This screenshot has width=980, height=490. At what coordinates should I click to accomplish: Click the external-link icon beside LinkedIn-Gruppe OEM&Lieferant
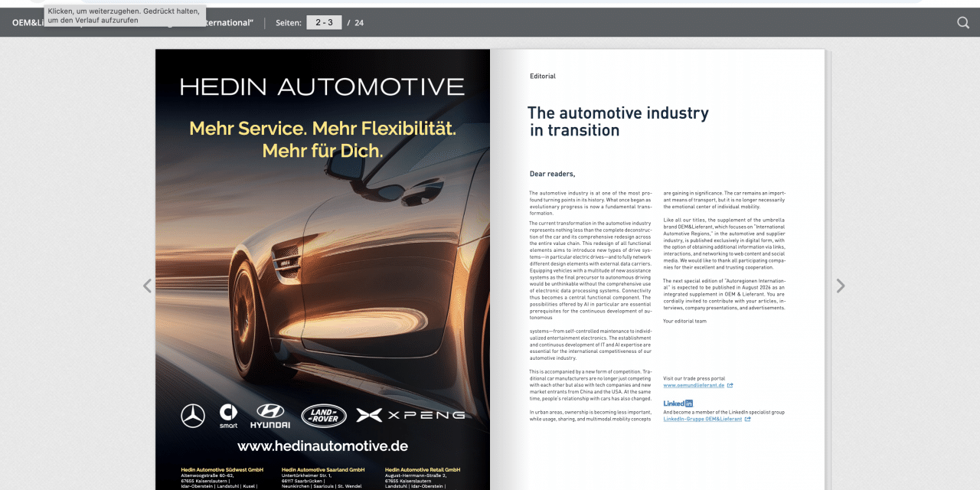747,419
